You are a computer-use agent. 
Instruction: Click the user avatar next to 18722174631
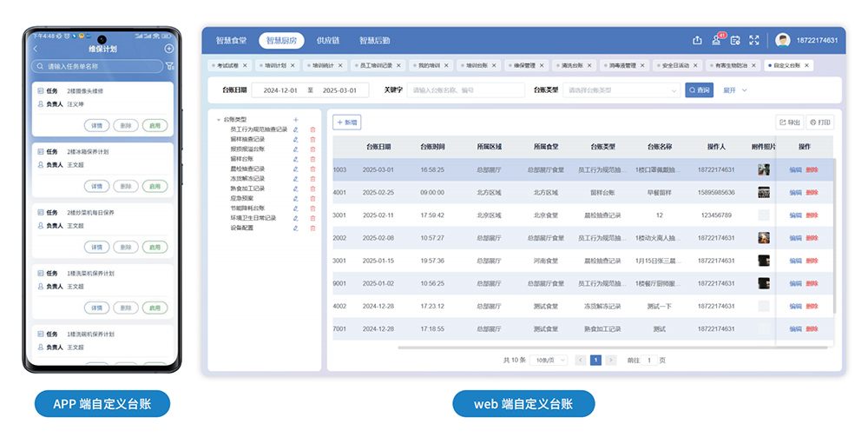(783, 40)
